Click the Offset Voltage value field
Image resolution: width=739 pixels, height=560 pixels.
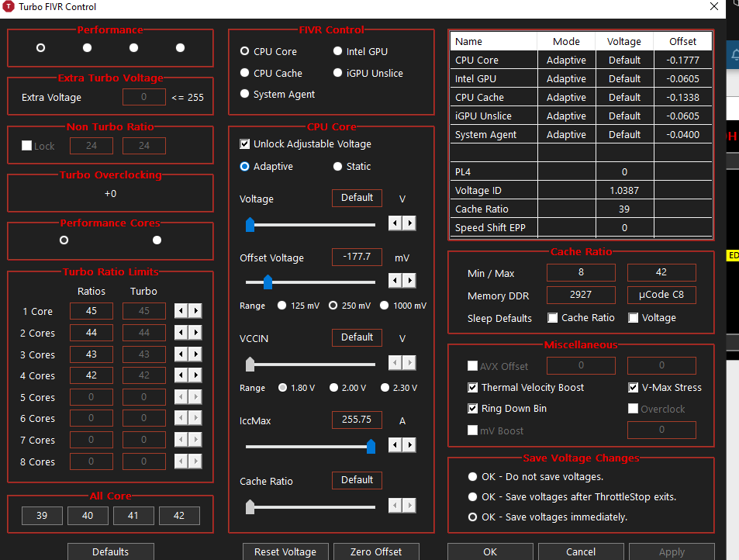(x=357, y=257)
